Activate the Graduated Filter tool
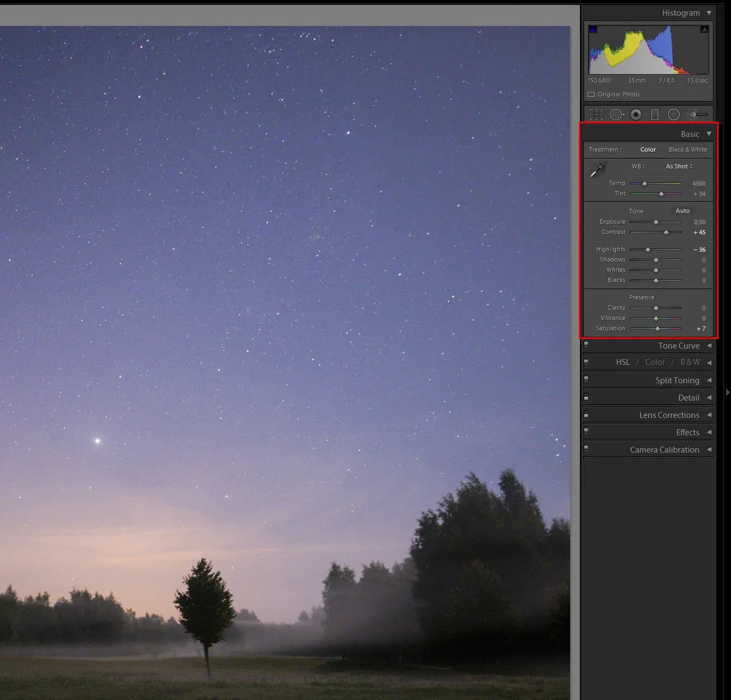The height and width of the screenshot is (700, 731). (x=655, y=114)
